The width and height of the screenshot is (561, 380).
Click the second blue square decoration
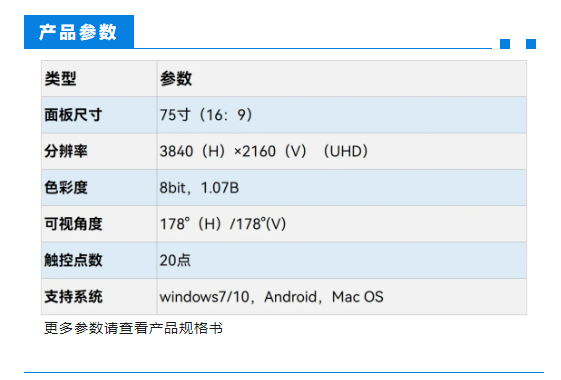coord(531,44)
